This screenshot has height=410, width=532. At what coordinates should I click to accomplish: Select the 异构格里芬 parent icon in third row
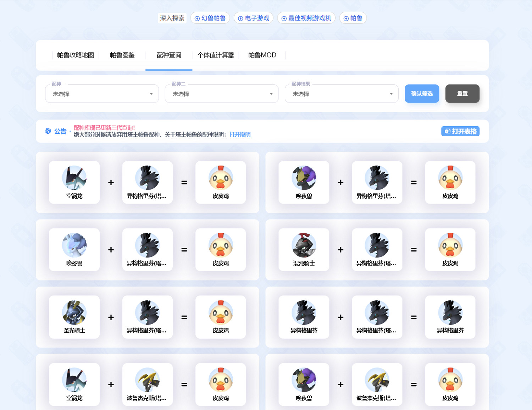point(304,313)
